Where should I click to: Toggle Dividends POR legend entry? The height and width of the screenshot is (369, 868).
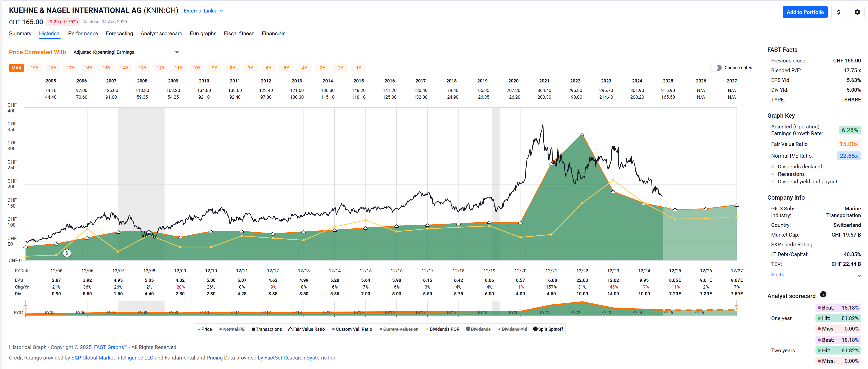pos(443,329)
